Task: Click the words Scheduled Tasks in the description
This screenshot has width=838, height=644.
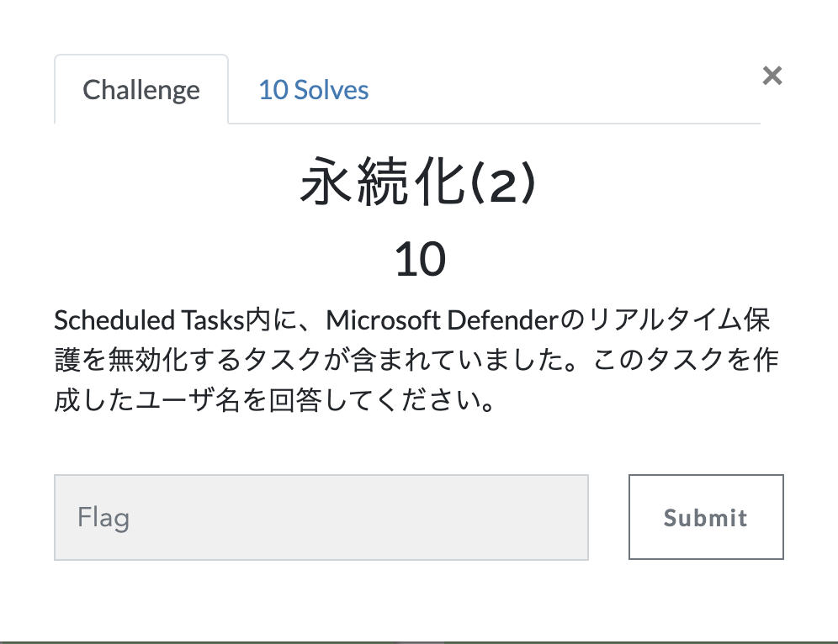Action: [149, 320]
